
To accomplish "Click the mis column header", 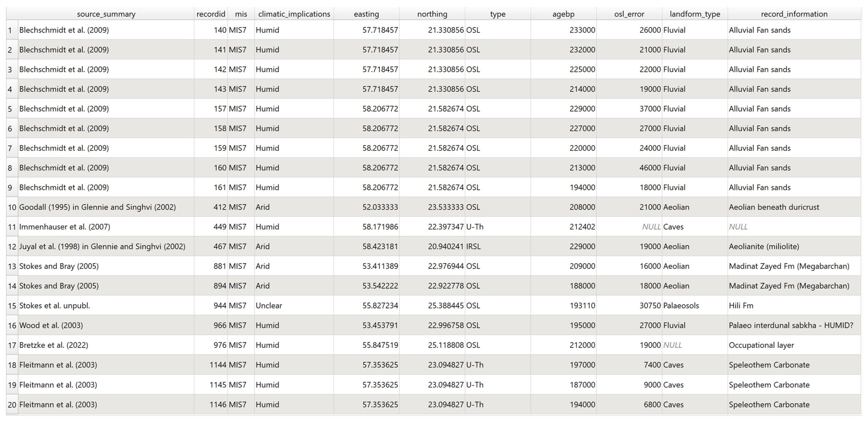I will pyautogui.click(x=241, y=14).
